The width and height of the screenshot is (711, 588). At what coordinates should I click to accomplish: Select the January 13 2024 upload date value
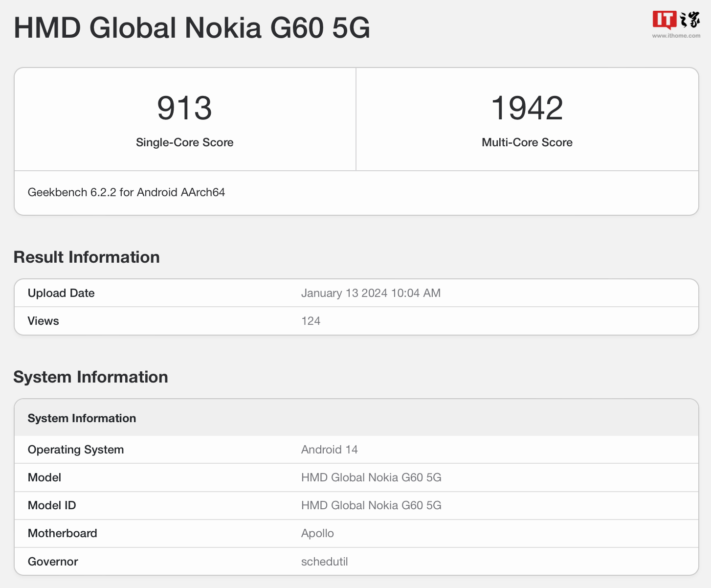pyautogui.click(x=371, y=293)
